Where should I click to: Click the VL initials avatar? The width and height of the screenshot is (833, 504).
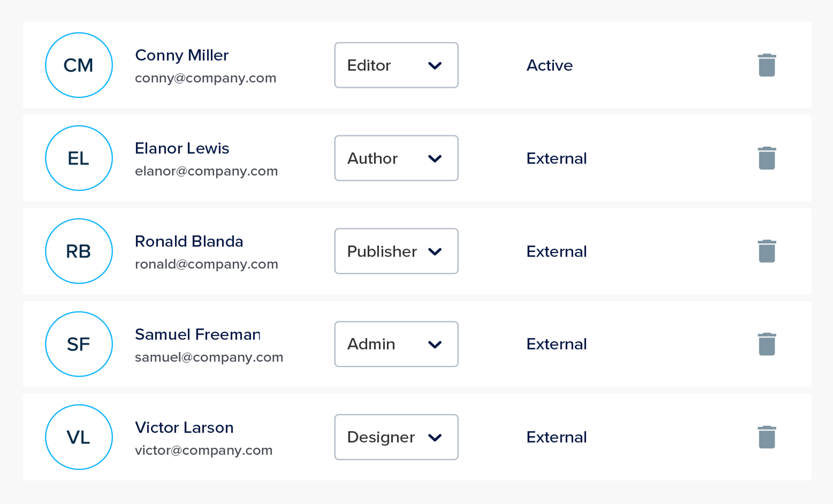(x=79, y=437)
